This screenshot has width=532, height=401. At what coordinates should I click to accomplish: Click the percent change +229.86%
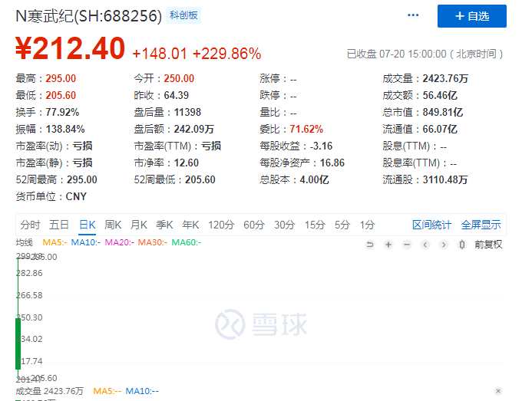click(x=226, y=54)
